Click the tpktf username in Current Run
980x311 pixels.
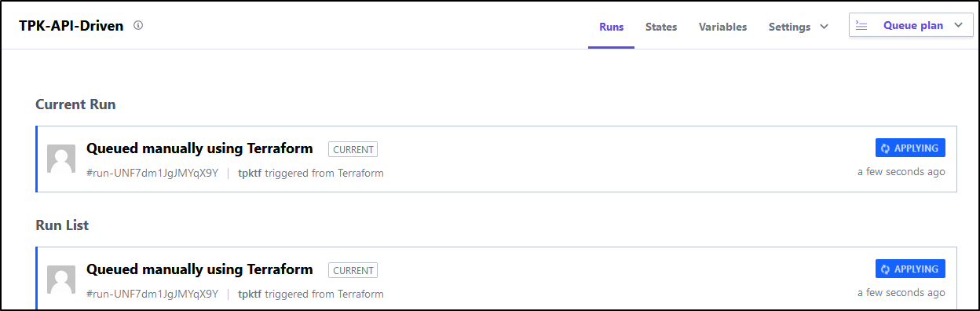tap(250, 173)
